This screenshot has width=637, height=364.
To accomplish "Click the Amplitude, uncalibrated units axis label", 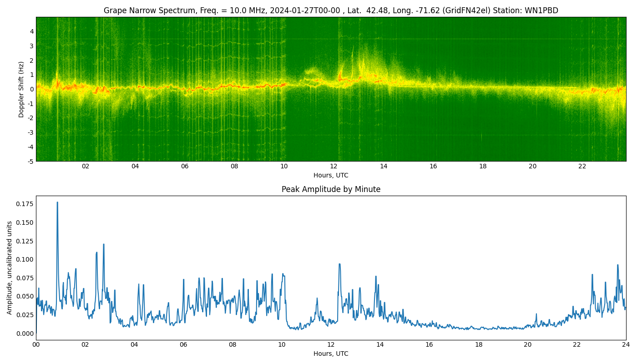I will click(10, 268).
